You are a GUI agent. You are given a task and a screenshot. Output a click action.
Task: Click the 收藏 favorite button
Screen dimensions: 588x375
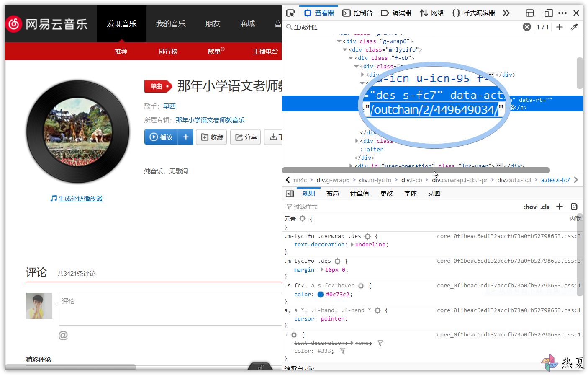pyautogui.click(x=212, y=137)
